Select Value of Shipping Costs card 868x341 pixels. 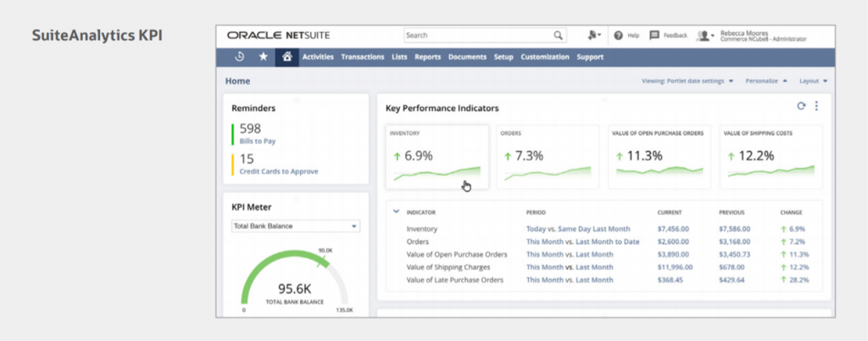click(771, 157)
